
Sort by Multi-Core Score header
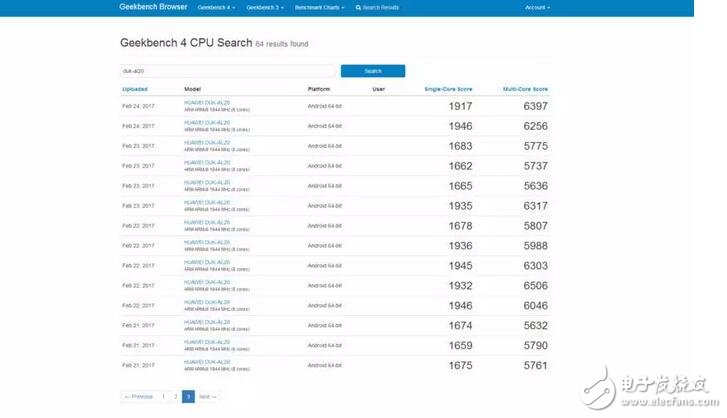pos(525,89)
